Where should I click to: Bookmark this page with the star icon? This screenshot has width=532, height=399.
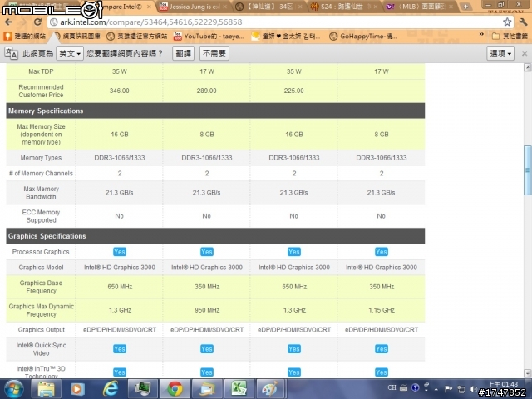pos(507,22)
